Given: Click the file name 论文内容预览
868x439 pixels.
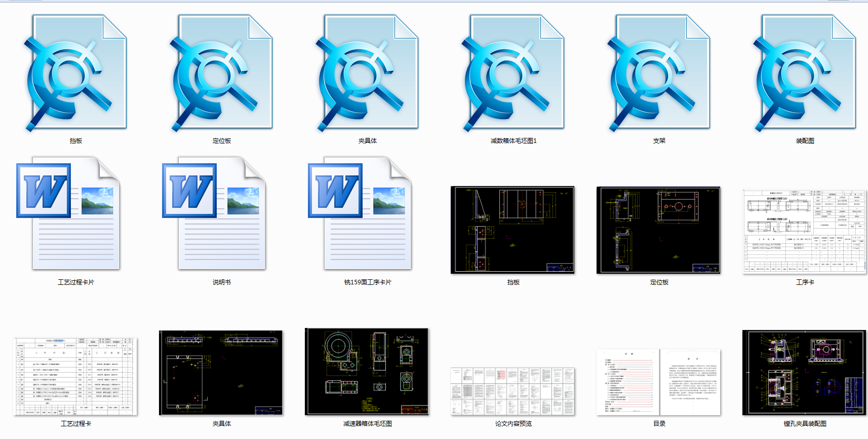Looking at the screenshot, I should (514, 424).
